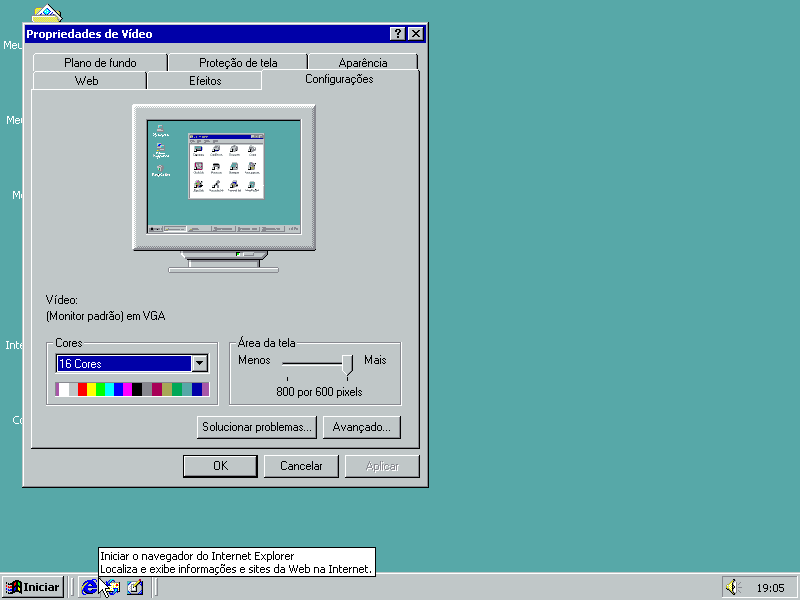Switch to the Efeitos tab
800x600 pixels.
pyautogui.click(x=205, y=81)
